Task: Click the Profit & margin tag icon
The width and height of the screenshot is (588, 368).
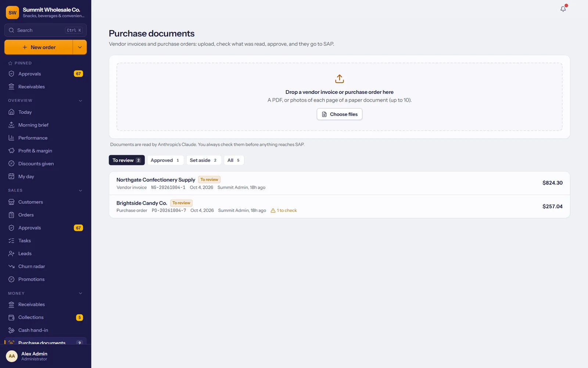Action: pos(11,151)
